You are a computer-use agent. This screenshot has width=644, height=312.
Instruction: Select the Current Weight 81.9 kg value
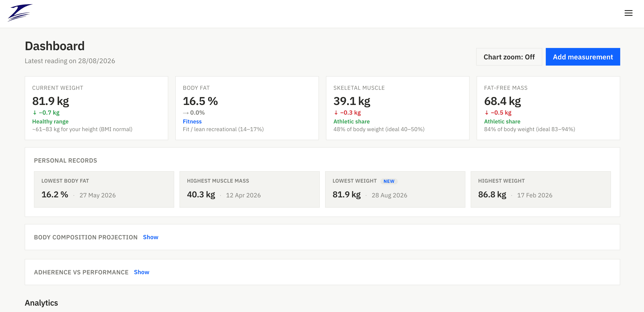click(50, 101)
